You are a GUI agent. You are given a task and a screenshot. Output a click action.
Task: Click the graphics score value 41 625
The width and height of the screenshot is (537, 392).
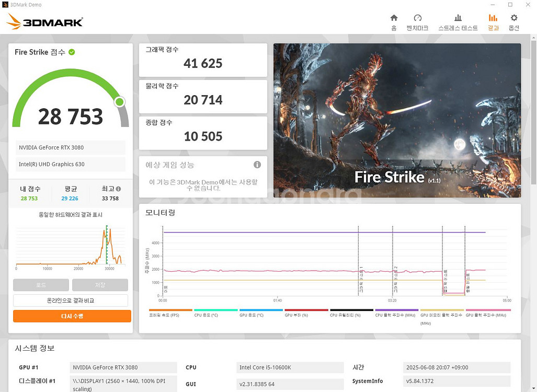pyautogui.click(x=203, y=63)
